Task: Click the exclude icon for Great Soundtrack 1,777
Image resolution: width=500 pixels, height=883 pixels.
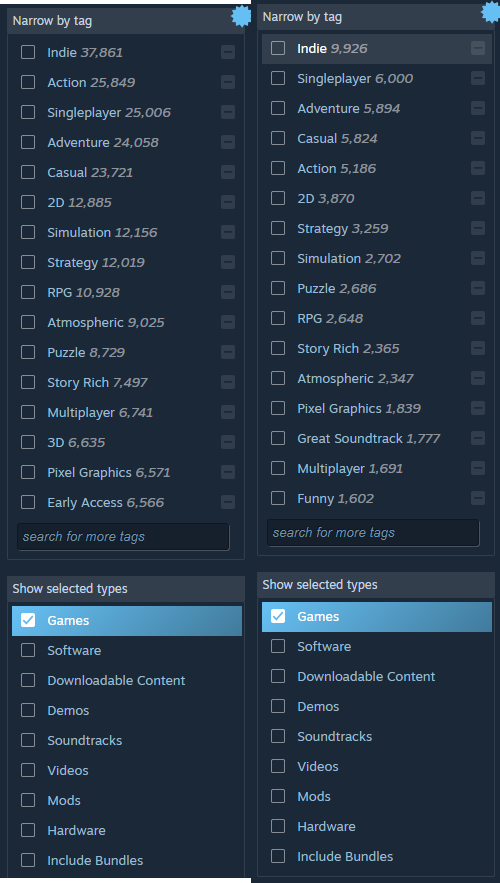Action: [478, 438]
